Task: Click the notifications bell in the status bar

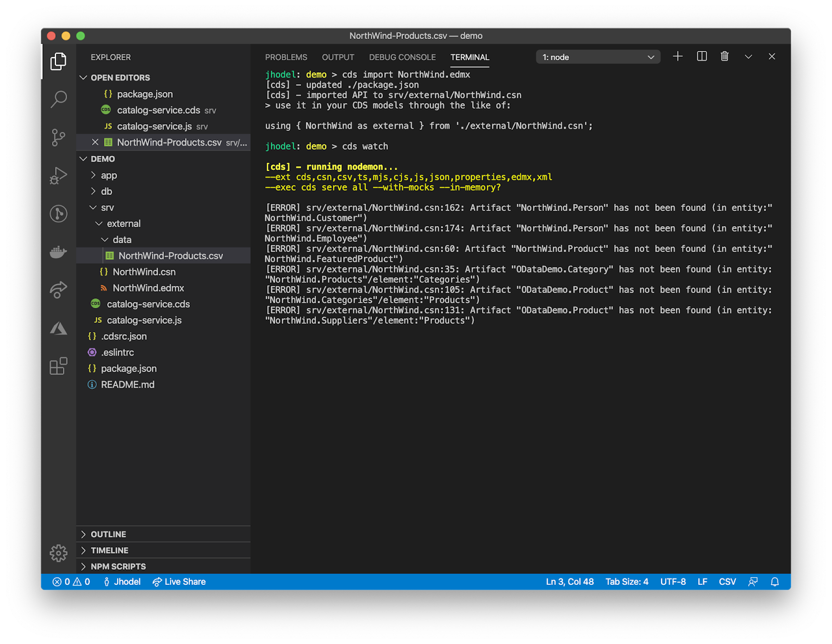Action: (x=774, y=582)
